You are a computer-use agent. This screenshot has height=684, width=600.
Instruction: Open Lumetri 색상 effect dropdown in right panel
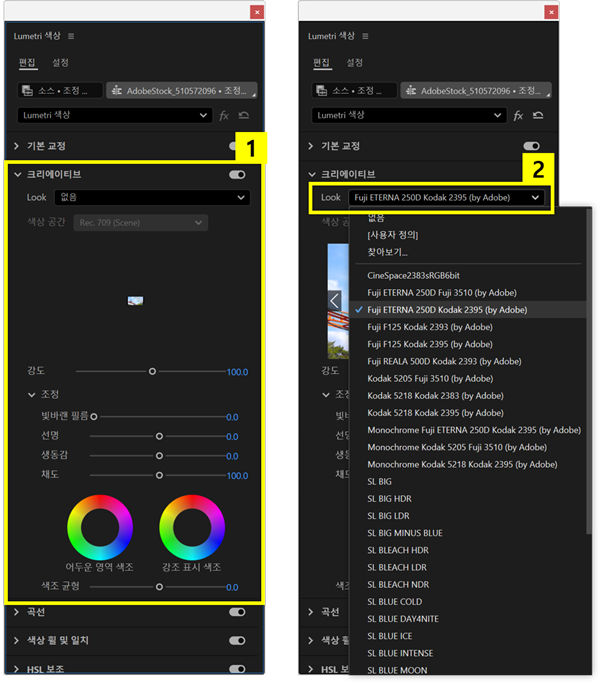point(409,116)
